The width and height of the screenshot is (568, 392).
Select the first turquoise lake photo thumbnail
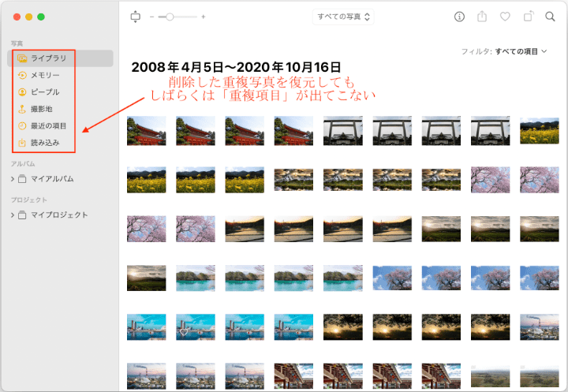coord(196,278)
